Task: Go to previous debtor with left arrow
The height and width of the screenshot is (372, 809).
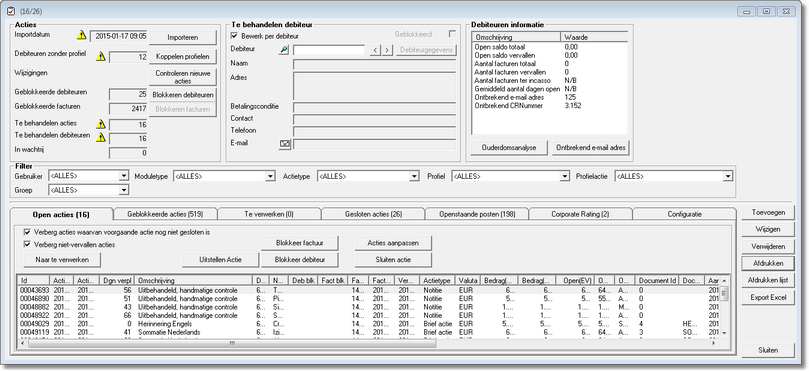Action: 375,50
